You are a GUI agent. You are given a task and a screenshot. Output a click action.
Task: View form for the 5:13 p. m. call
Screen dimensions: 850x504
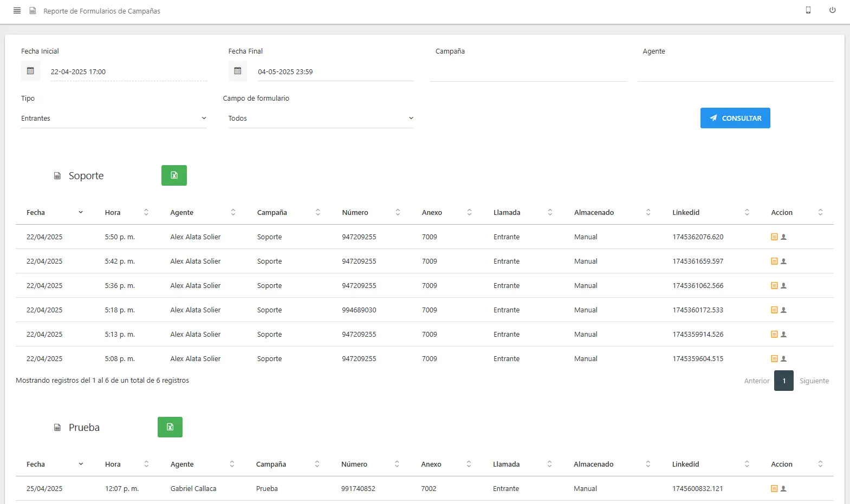tap(774, 334)
